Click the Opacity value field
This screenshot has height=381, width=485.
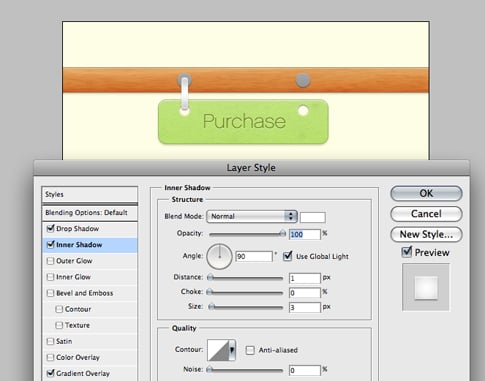pyautogui.click(x=305, y=234)
